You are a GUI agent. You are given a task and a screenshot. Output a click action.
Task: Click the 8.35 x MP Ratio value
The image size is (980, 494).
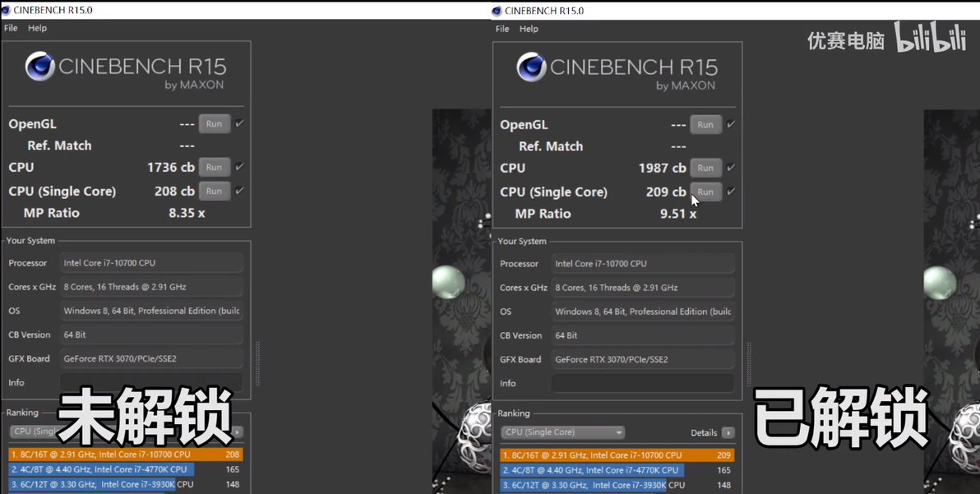(x=187, y=213)
